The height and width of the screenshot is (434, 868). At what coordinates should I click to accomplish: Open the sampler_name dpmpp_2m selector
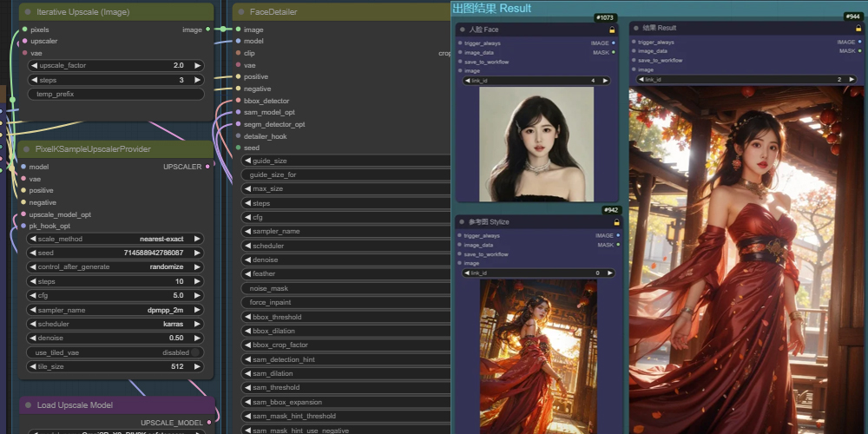coord(115,310)
